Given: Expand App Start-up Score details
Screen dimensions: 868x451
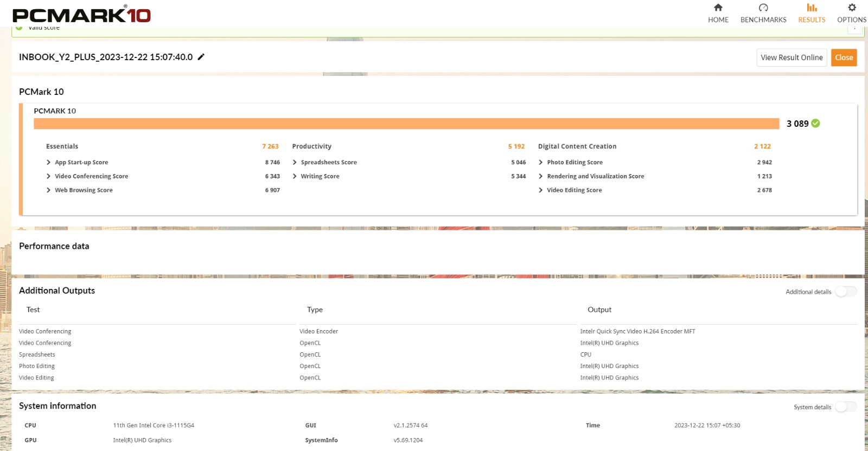Looking at the screenshot, I should pos(49,162).
